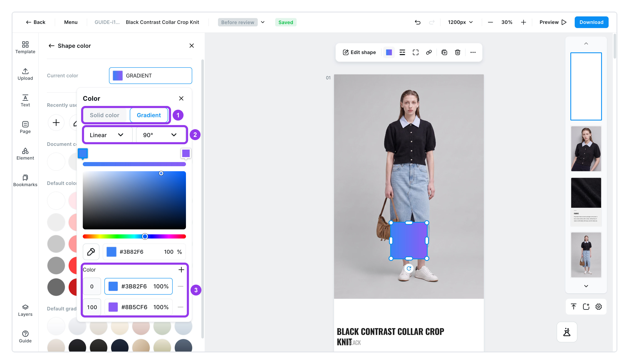
Task: Add a new gradient color stop
Action: 181,269
